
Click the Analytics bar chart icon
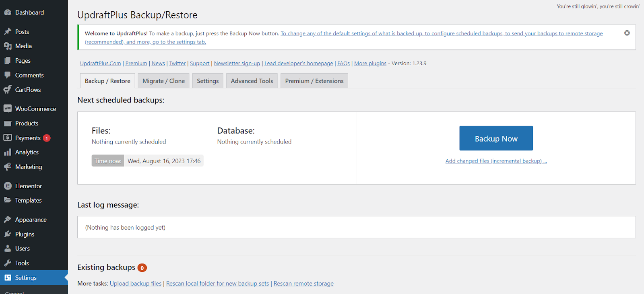(x=8, y=152)
